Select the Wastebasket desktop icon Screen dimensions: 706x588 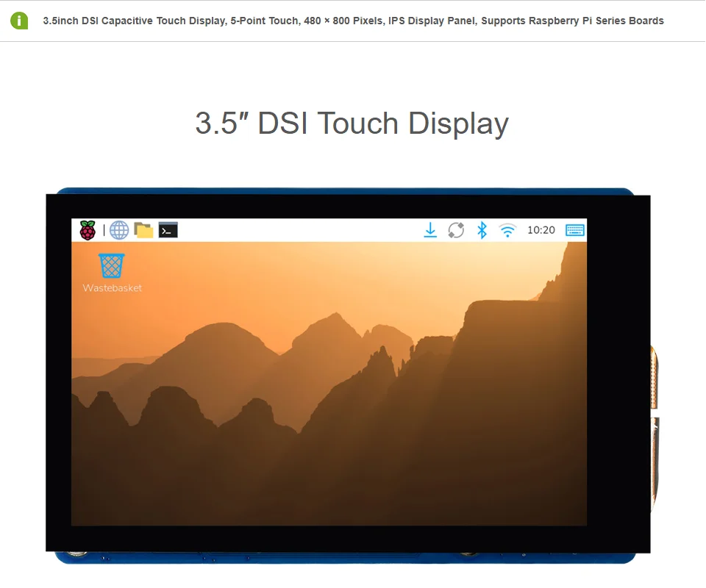[112, 265]
